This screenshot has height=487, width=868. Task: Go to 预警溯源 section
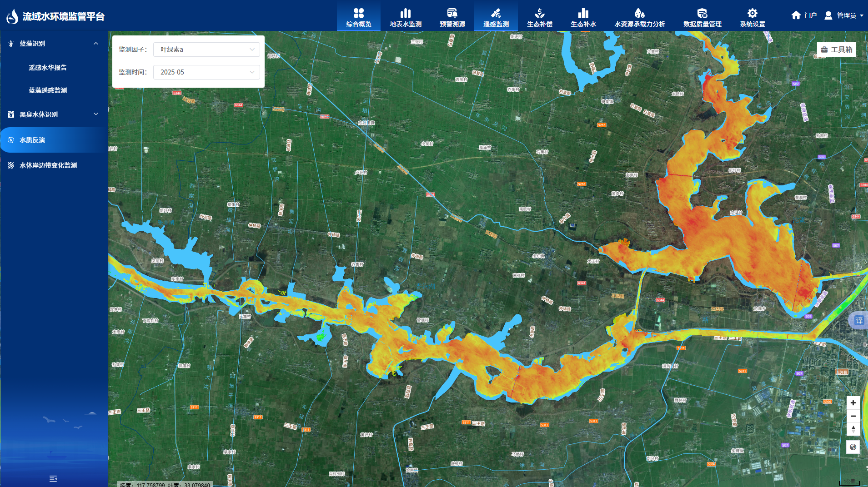coord(452,17)
